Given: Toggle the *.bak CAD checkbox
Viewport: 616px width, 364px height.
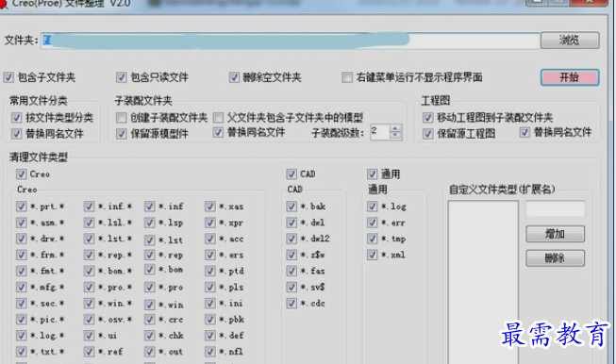Looking at the screenshot, I should click(291, 207).
